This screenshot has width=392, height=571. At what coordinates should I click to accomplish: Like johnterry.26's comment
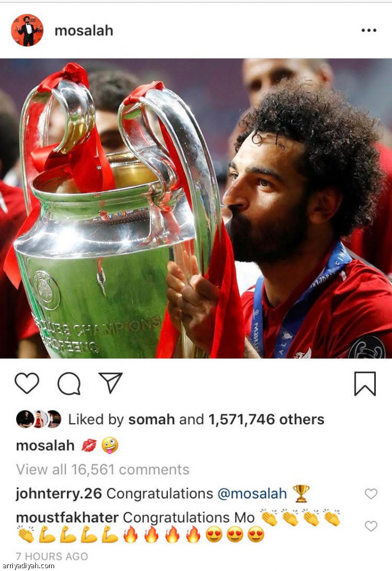point(371,494)
